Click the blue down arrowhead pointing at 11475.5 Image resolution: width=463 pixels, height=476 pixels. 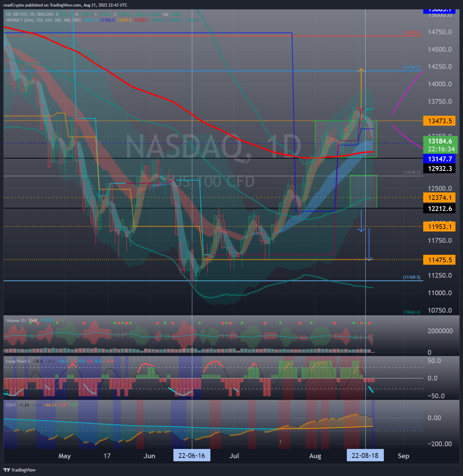(x=369, y=259)
